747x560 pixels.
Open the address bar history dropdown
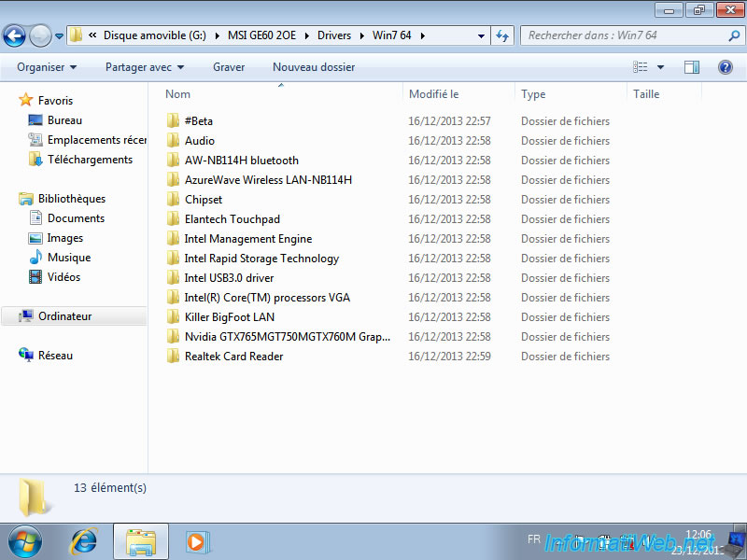pyautogui.click(x=482, y=35)
